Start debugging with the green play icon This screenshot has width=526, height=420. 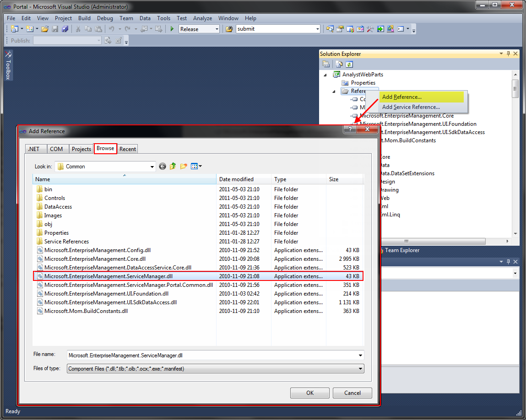tap(172, 29)
